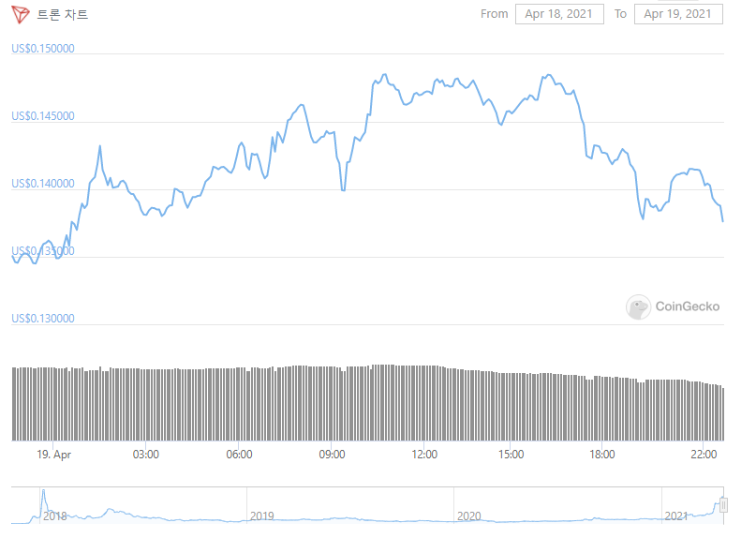Screen dimensions: 756x538
Task: Click the 09:00 time axis label
Action: click(333, 455)
